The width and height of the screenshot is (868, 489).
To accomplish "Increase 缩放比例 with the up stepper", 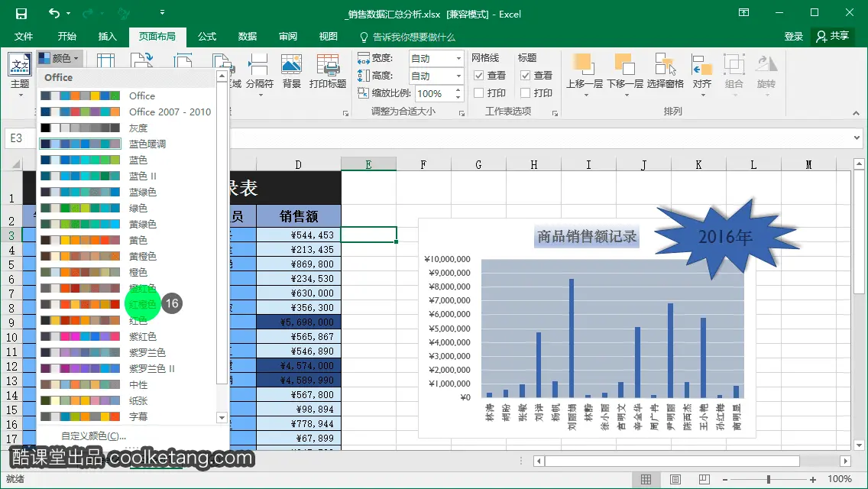I will (x=458, y=89).
